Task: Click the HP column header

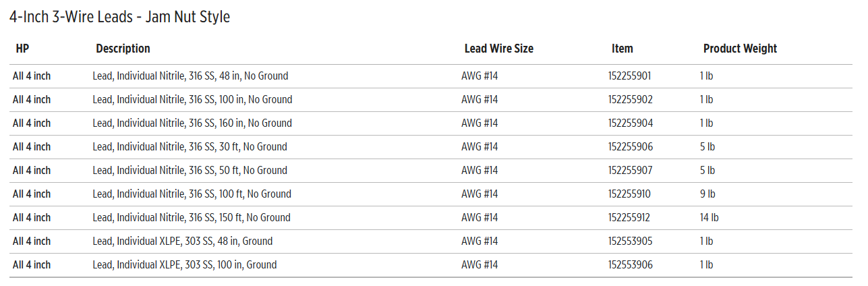Action: point(22,49)
